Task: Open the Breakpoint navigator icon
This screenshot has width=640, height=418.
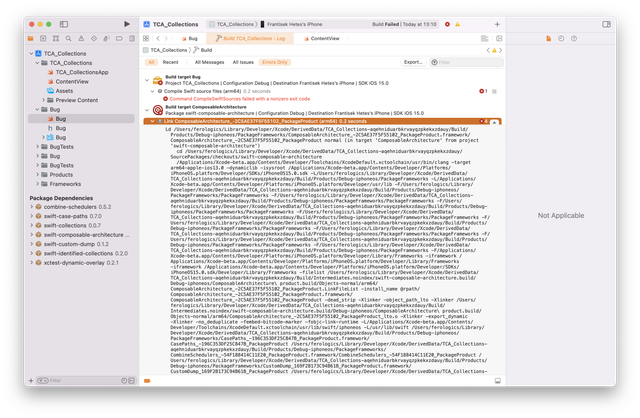Action: pos(119,38)
